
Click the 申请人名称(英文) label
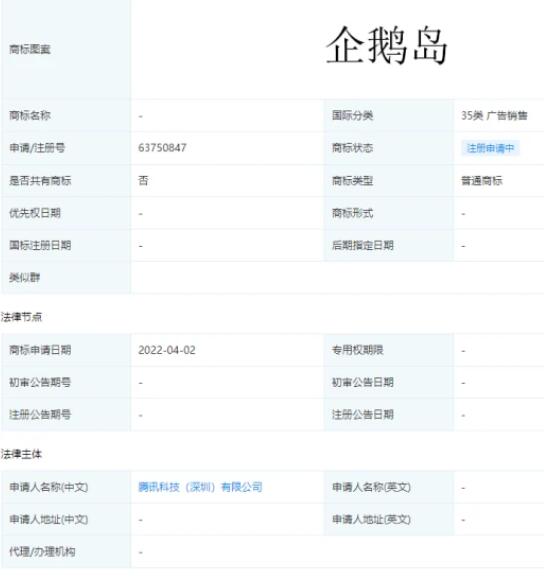pos(371,487)
